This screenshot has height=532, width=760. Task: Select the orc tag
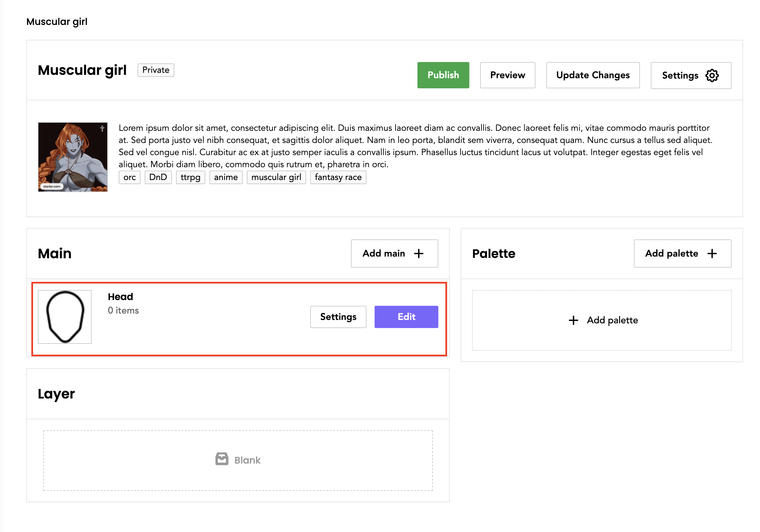(129, 177)
